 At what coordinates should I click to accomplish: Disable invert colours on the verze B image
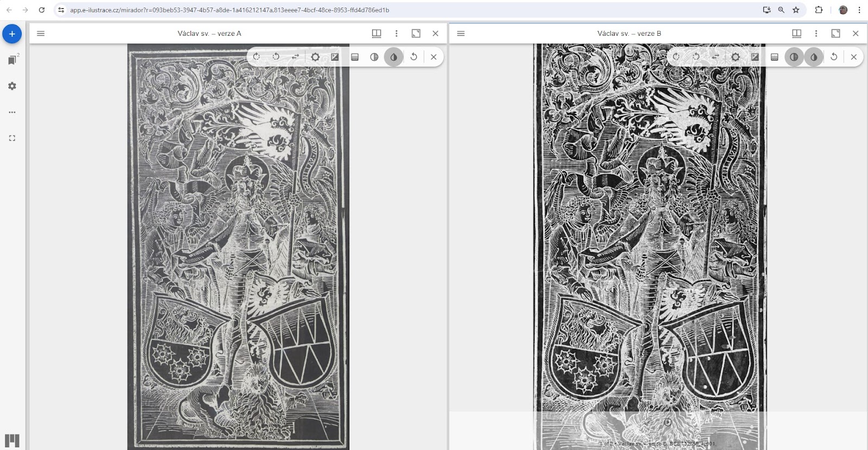pos(814,56)
